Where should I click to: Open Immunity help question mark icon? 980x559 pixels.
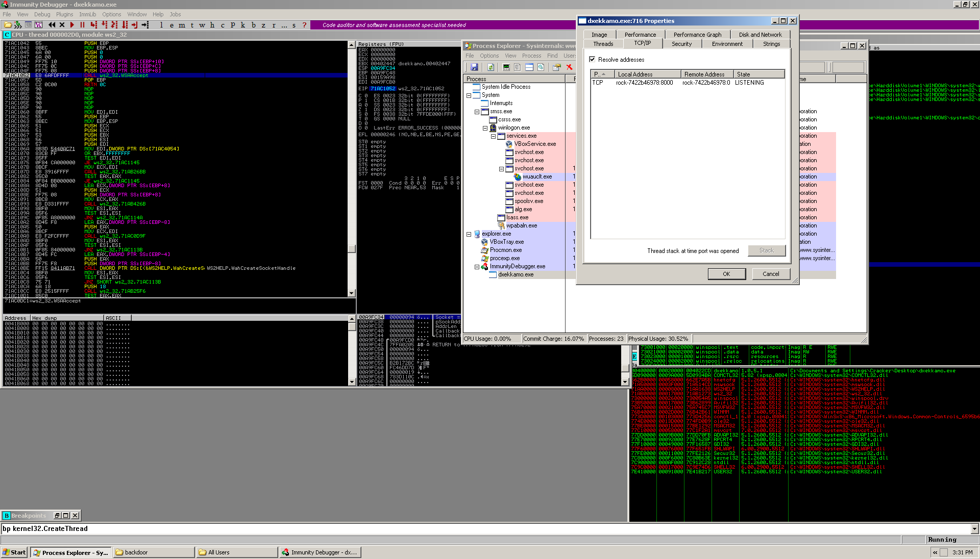pos(305,24)
